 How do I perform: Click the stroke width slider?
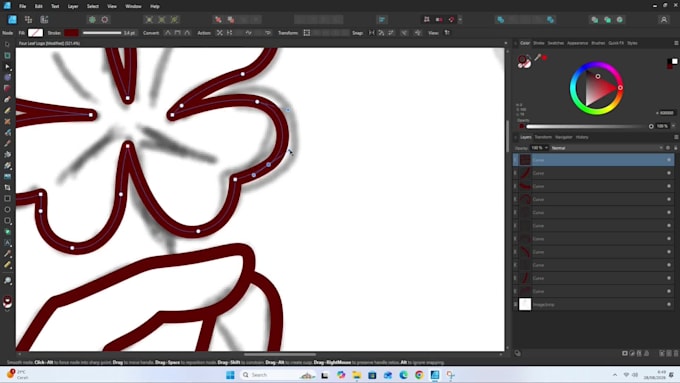coord(102,33)
